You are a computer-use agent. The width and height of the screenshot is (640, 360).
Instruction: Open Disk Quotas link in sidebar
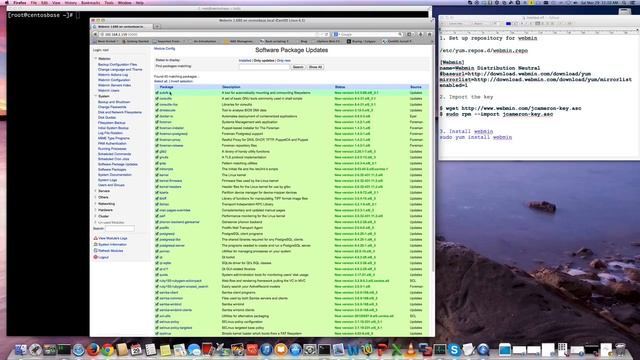[107, 118]
